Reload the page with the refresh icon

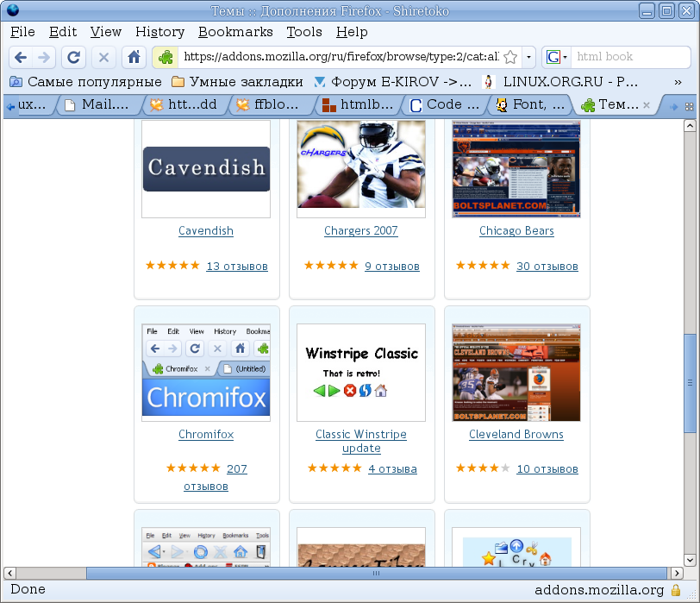pyautogui.click(x=73, y=57)
